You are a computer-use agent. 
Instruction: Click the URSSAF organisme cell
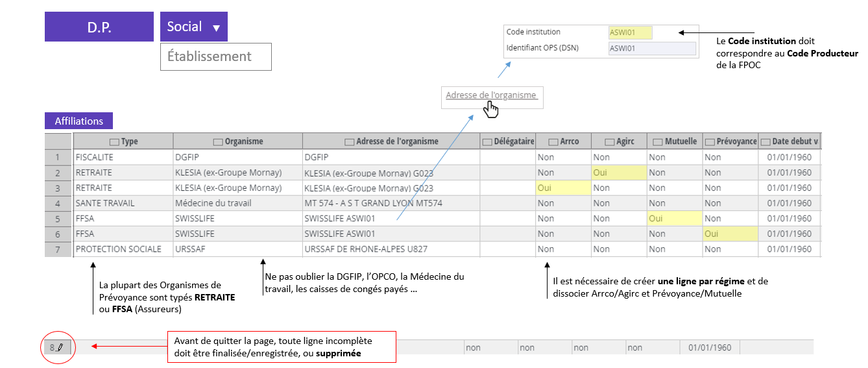(x=237, y=249)
